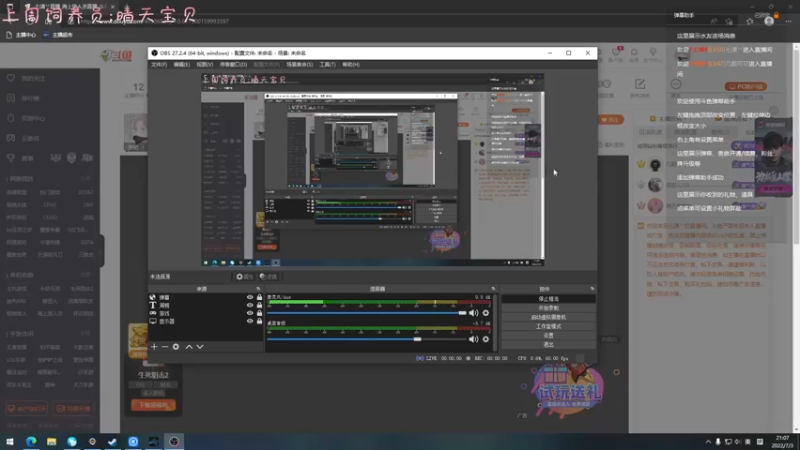800x450 pixels.
Task: Enable 工作室模式 studio mode
Action: [548, 327]
